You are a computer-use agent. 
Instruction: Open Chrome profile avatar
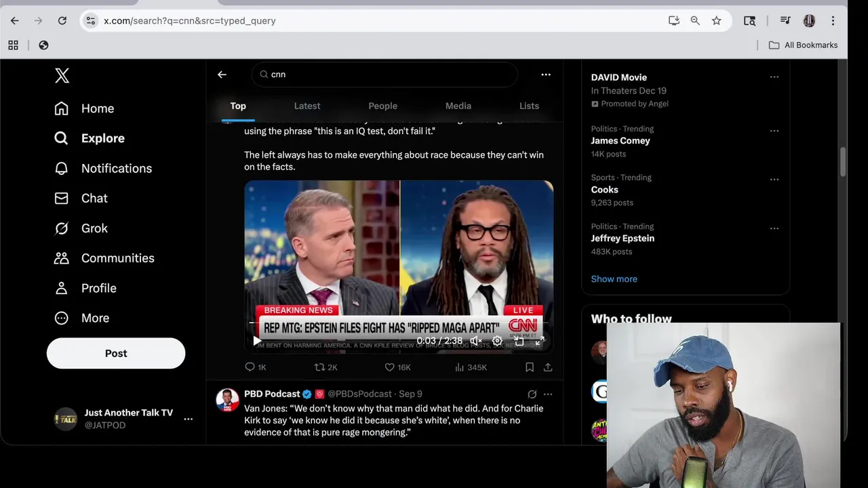[x=809, y=21]
